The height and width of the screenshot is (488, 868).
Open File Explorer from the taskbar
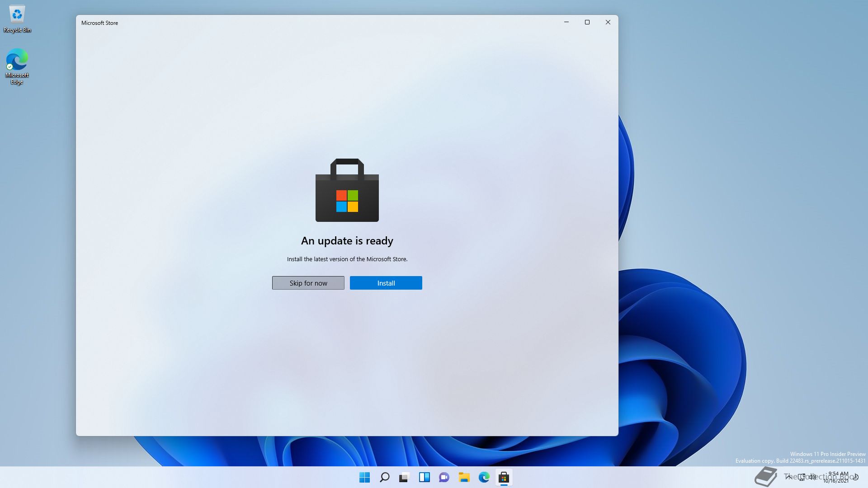click(x=464, y=477)
